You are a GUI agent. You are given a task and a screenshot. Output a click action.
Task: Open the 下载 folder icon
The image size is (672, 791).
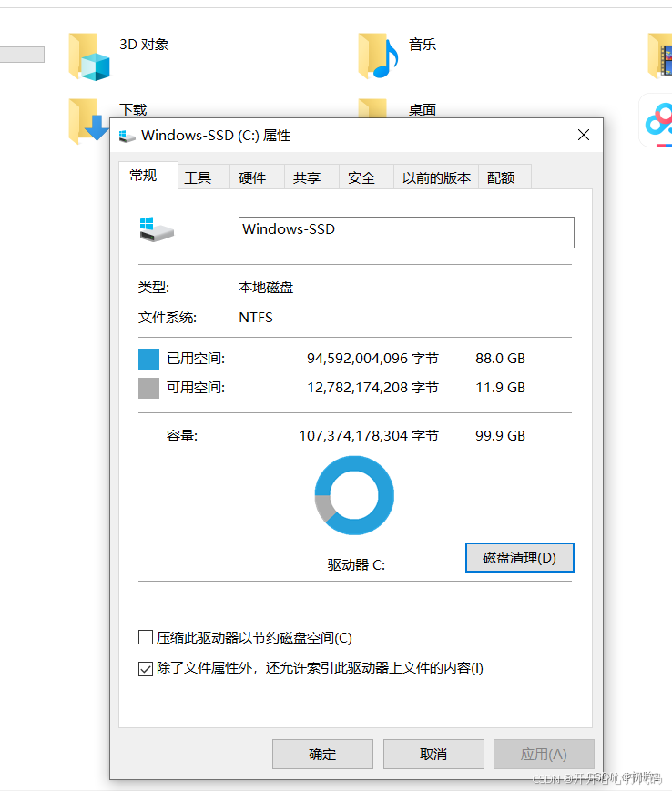88,121
